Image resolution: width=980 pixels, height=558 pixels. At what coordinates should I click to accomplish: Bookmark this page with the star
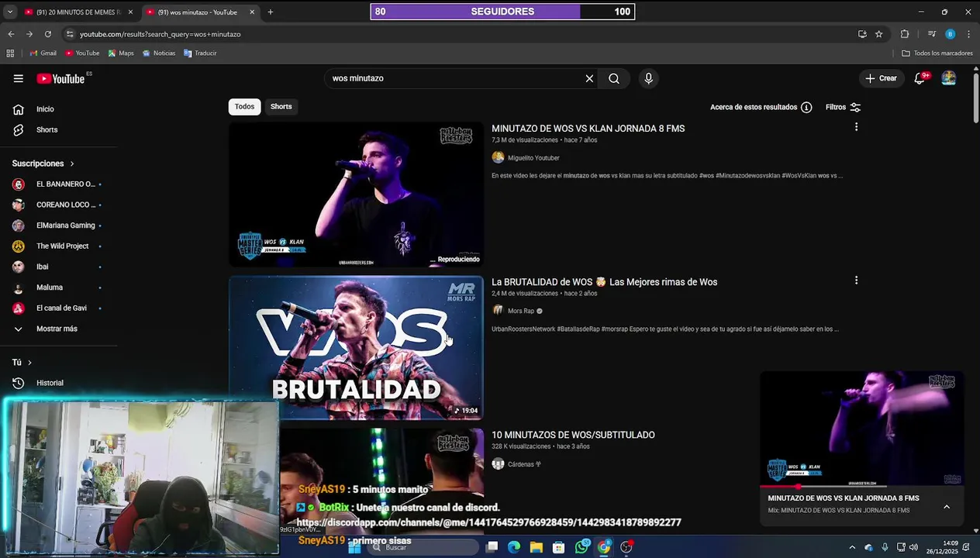coord(878,34)
